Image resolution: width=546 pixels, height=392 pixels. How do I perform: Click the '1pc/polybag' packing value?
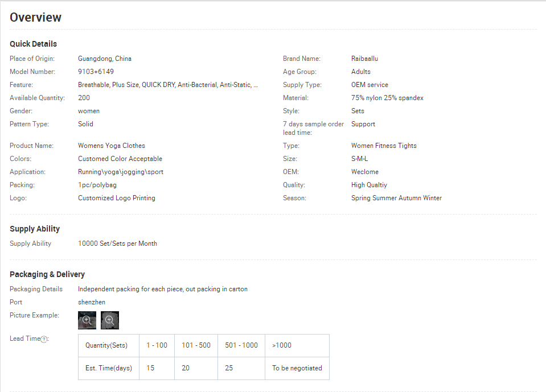click(97, 185)
